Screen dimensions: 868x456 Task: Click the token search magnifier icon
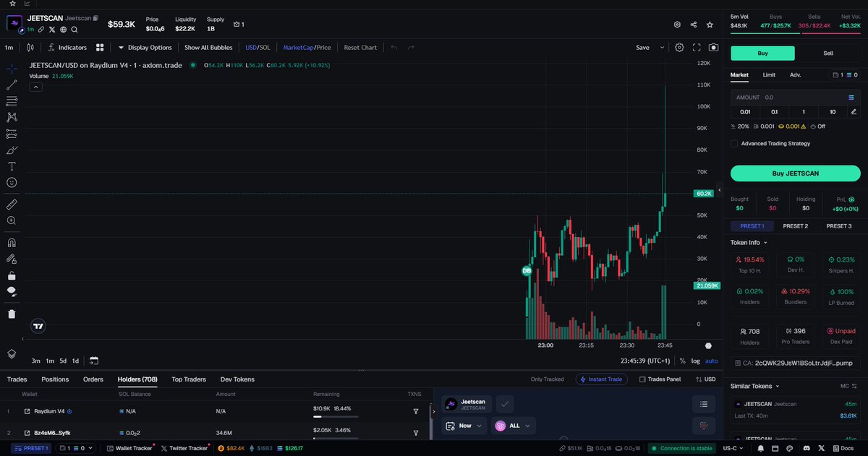[75, 30]
